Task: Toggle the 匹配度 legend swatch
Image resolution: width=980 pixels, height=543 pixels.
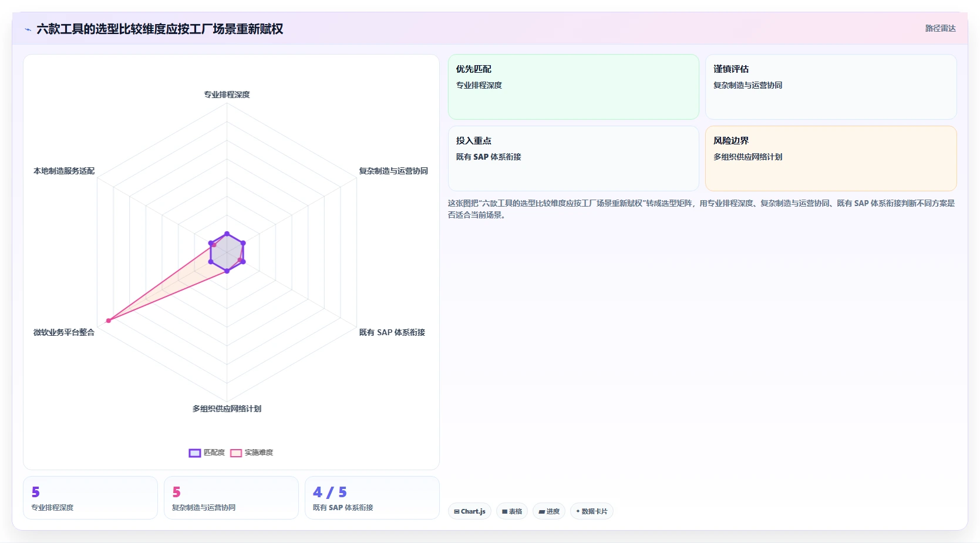Action: coord(195,453)
